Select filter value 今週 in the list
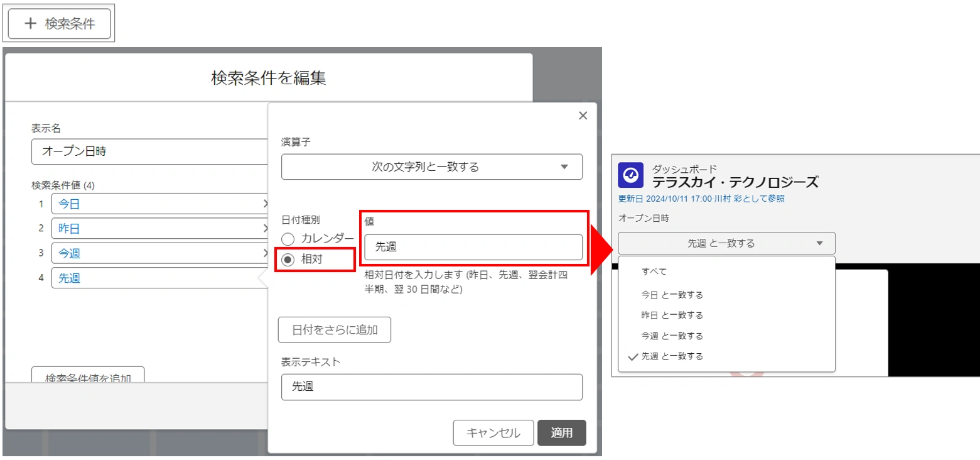Image resolution: width=980 pixels, height=460 pixels. click(x=69, y=253)
